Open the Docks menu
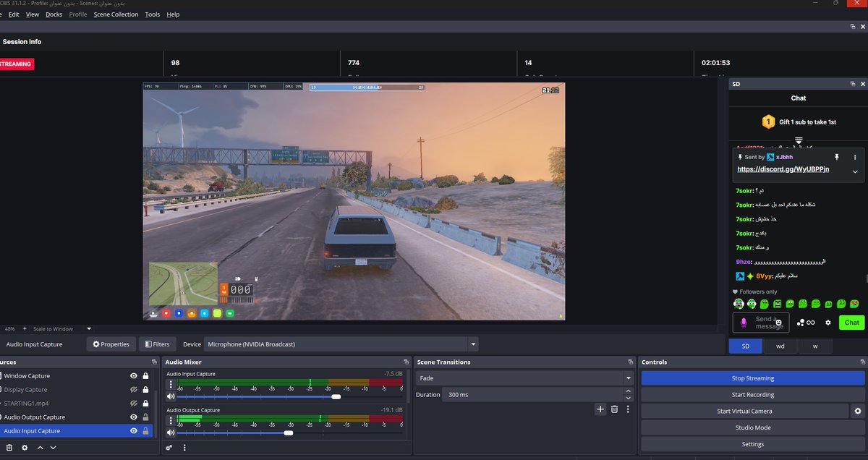 tap(54, 14)
